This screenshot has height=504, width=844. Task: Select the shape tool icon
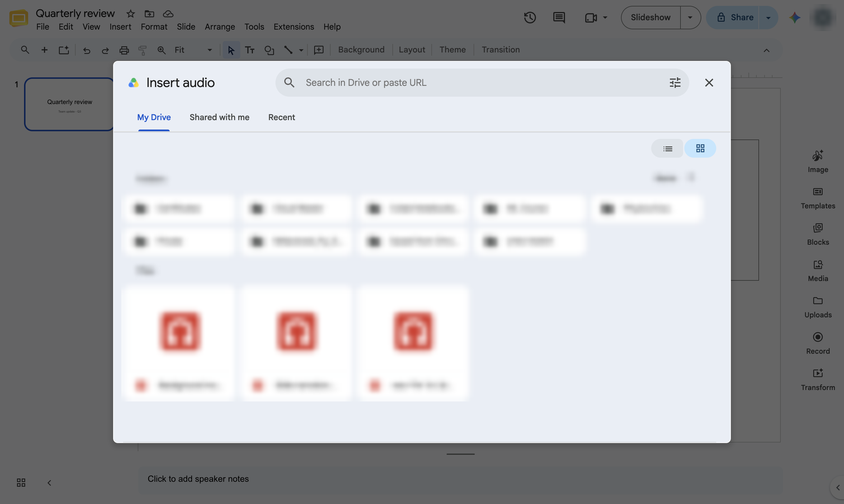(x=269, y=50)
